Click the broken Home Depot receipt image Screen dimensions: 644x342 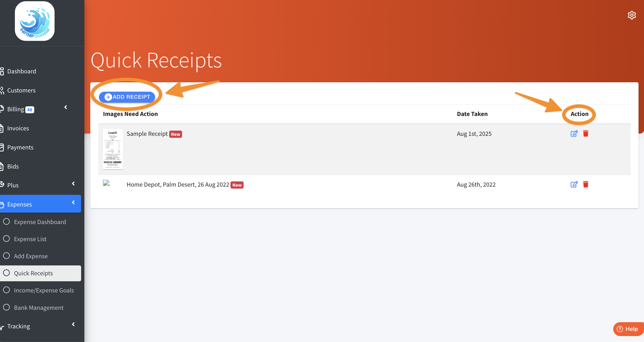click(x=106, y=183)
